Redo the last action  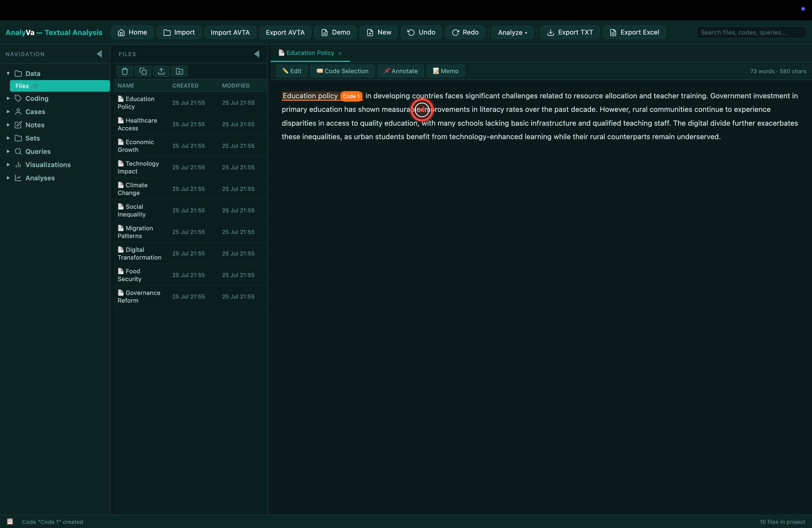click(x=465, y=32)
